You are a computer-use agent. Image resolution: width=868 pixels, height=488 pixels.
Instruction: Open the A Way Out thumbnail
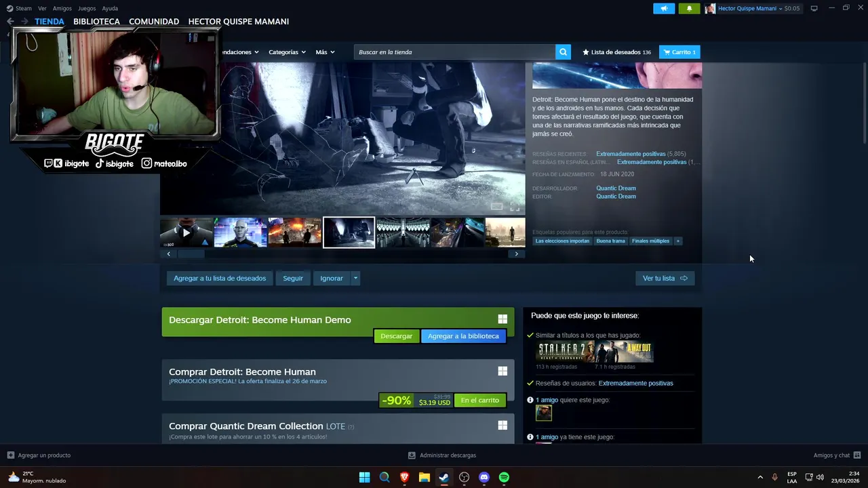coord(624,352)
